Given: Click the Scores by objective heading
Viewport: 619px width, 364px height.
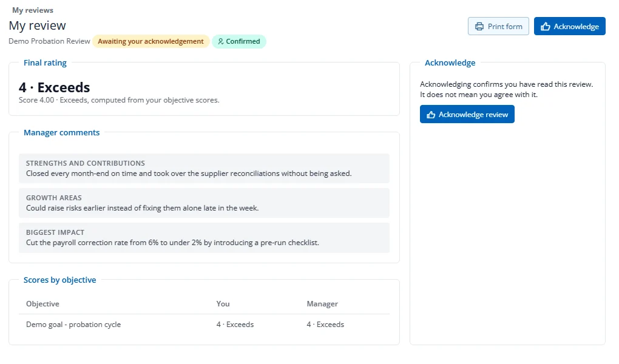Looking at the screenshot, I should tap(59, 280).
